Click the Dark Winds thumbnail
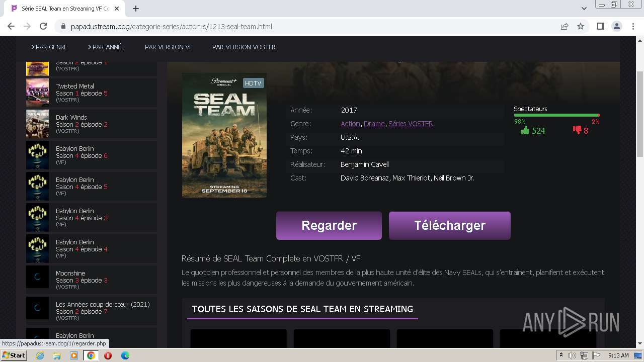This screenshot has height=362, width=644. [37, 124]
